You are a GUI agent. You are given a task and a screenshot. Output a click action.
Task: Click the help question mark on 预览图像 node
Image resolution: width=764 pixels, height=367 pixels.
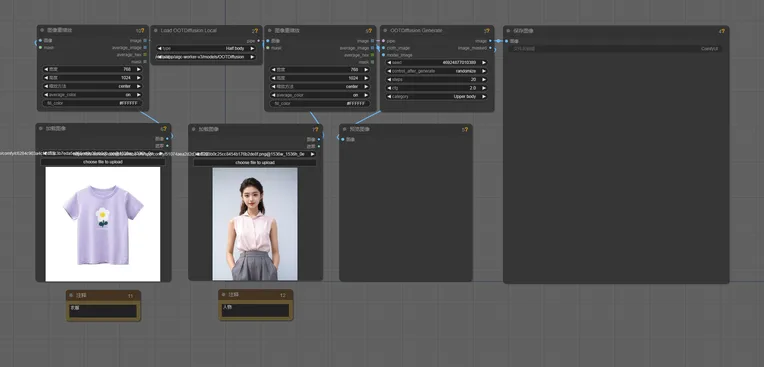465,130
